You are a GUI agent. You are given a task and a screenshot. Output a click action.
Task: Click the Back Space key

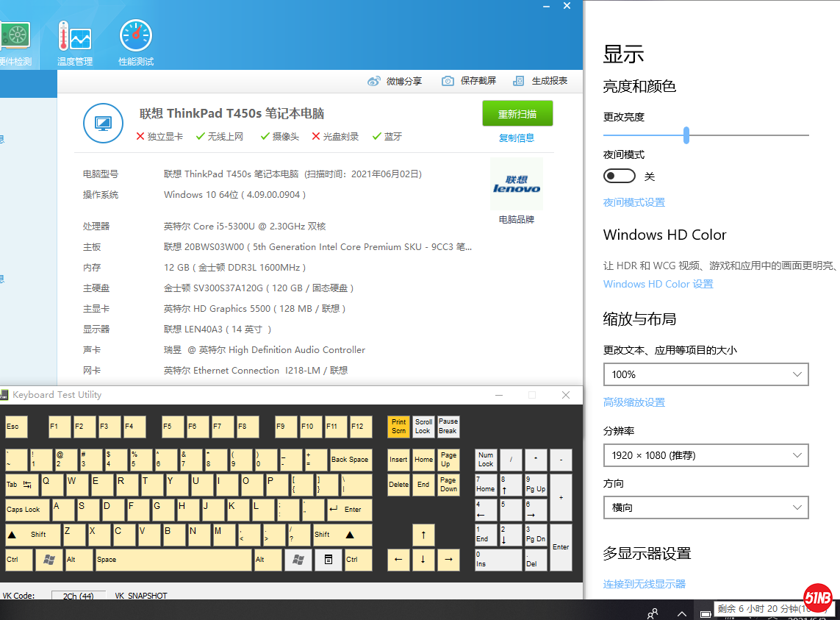[351, 460]
